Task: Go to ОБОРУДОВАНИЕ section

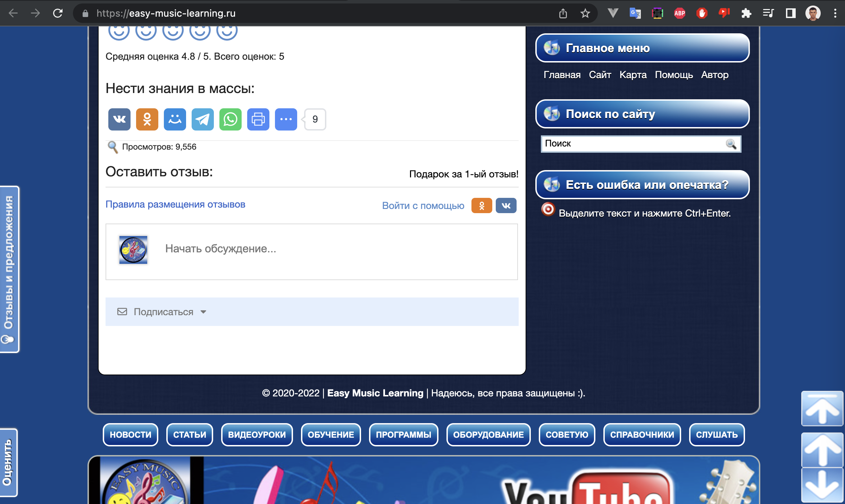Action: [488, 435]
